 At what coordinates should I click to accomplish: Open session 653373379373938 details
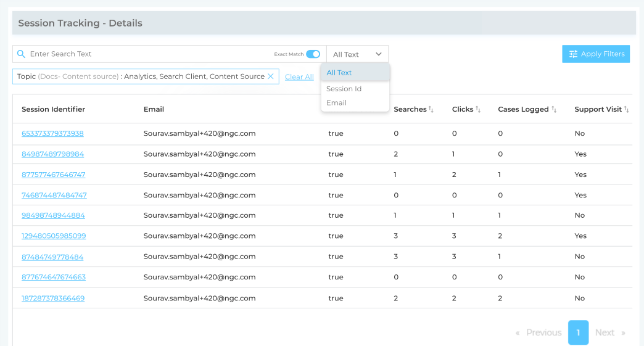click(52, 134)
